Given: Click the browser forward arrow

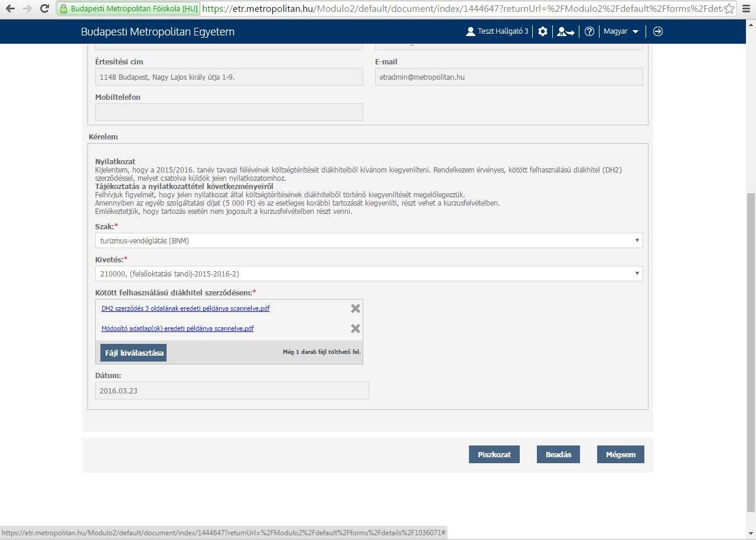Looking at the screenshot, I should [x=27, y=9].
